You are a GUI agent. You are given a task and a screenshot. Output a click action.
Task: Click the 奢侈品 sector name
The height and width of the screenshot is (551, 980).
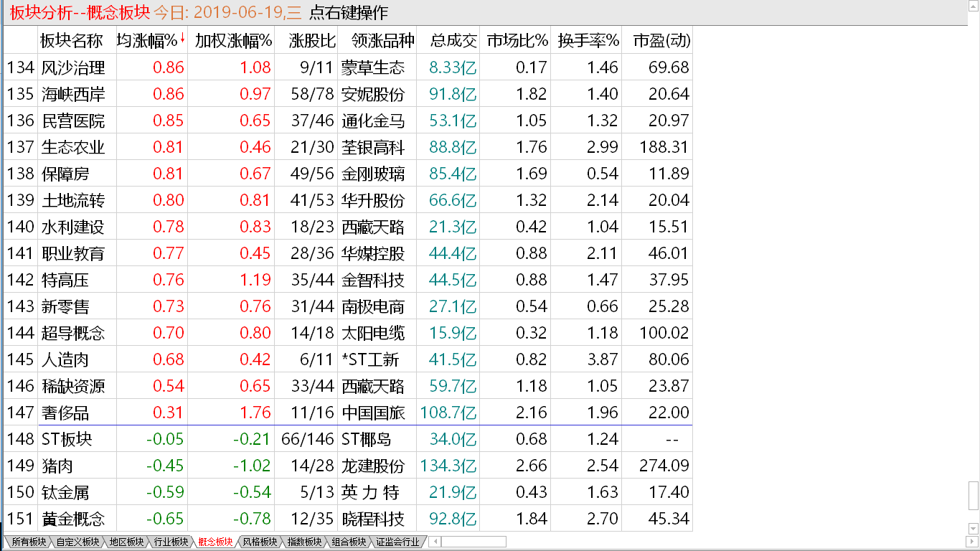click(x=65, y=413)
